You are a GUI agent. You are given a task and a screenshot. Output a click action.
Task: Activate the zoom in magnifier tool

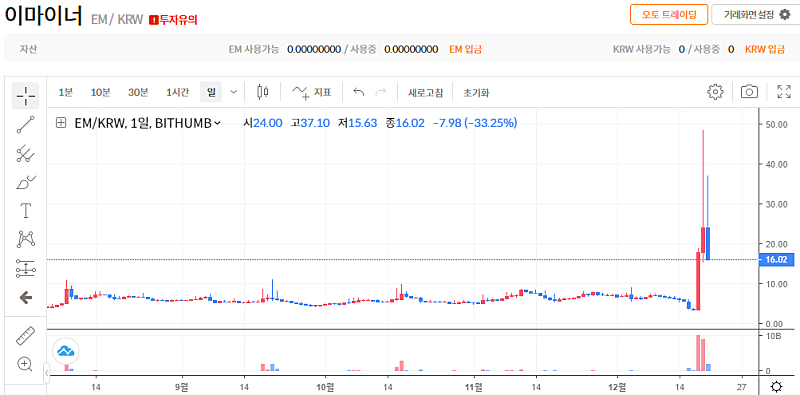point(25,364)
